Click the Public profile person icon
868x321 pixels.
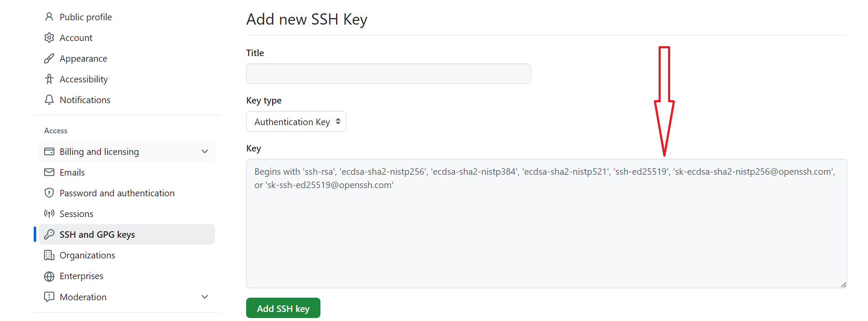coord(49,17)
